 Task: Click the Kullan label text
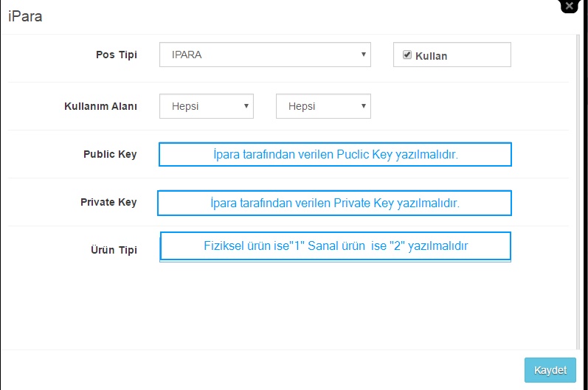click(432, 56)
